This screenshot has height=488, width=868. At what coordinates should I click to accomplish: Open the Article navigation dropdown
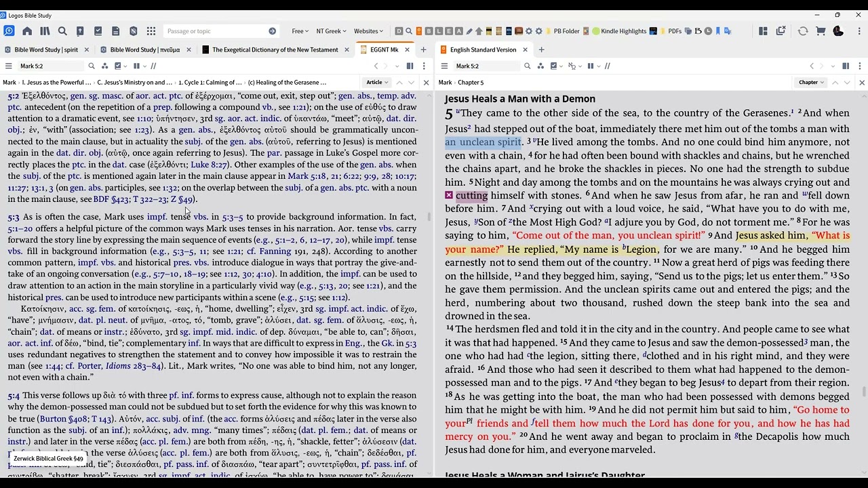point(377,82)
